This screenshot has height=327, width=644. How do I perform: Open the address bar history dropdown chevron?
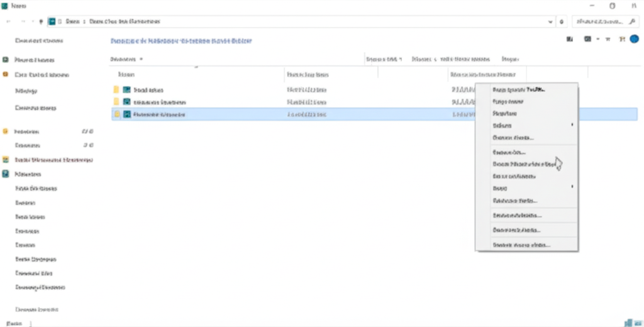pos(550,22)
